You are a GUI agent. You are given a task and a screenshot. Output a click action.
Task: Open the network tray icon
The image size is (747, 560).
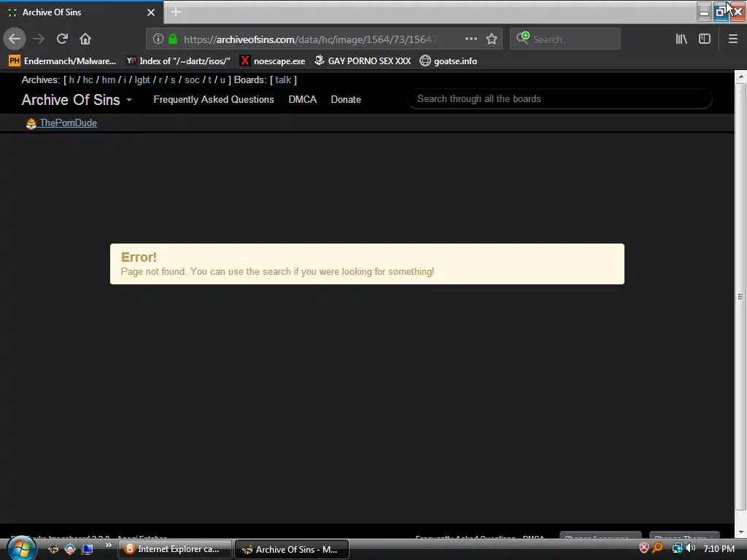tap(676, 548)
